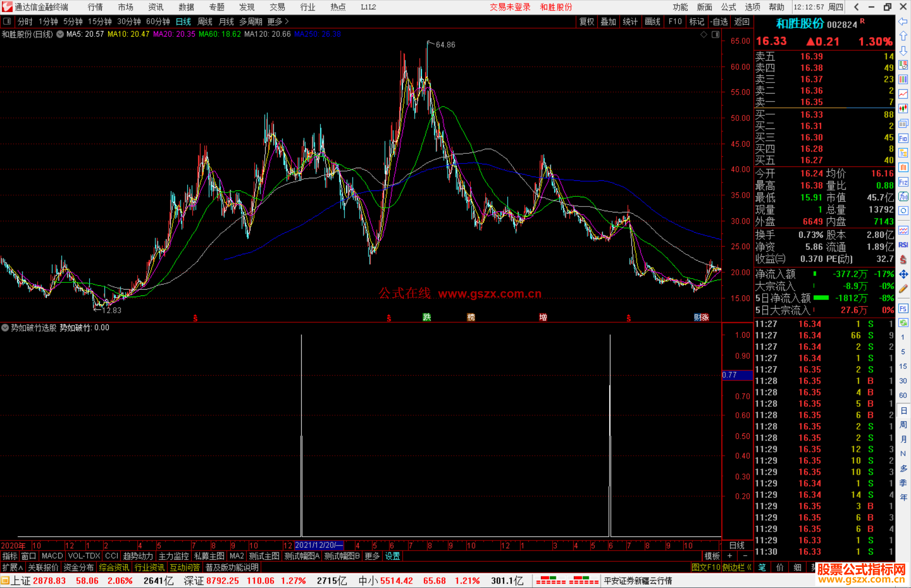Click the F10 info icon in sidebar
Viewport: 911px width, 588px height.
pos(903,138)
